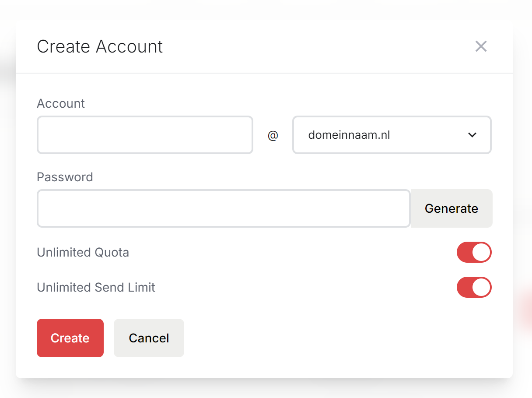
Task: Disable the Unlimited Quota switch
Action: [474, 252]
